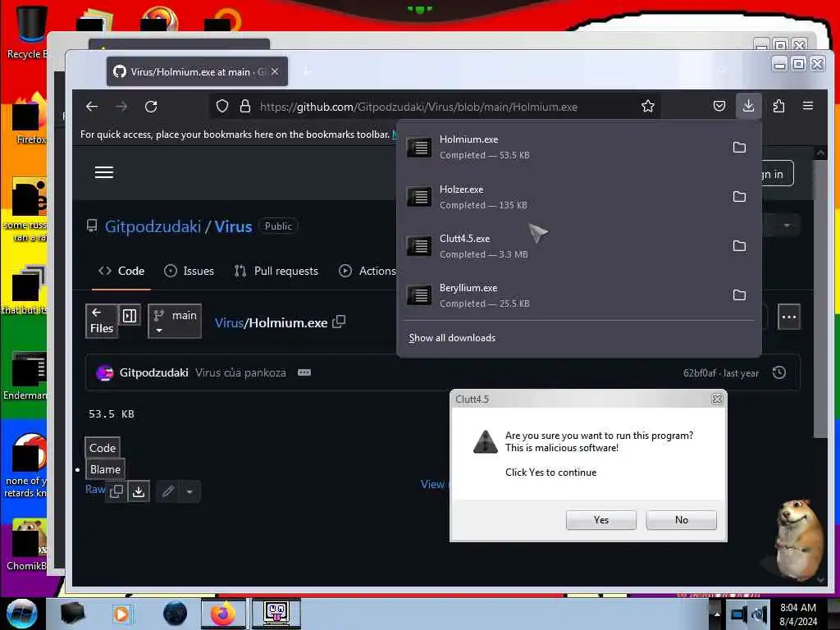This screenshot has width=840, height=630.
Task: Open the Pocket save icon
Action: click(719, 107)
